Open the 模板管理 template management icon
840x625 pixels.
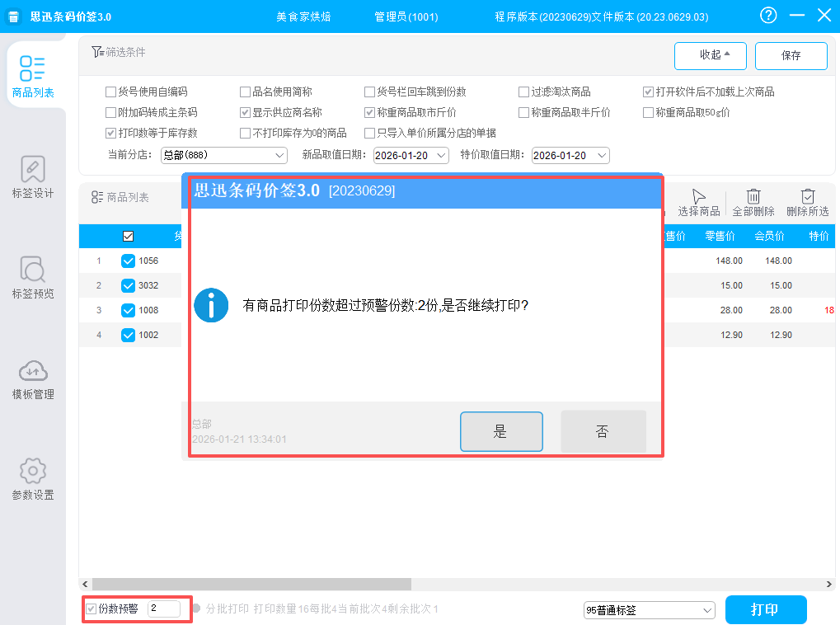coord(33,371)
